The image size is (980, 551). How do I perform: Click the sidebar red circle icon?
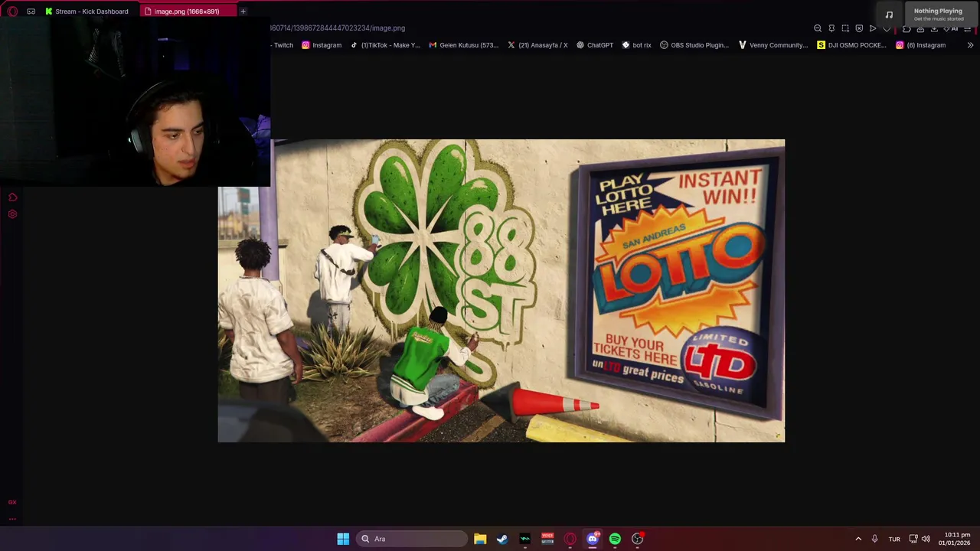[12, 214]
